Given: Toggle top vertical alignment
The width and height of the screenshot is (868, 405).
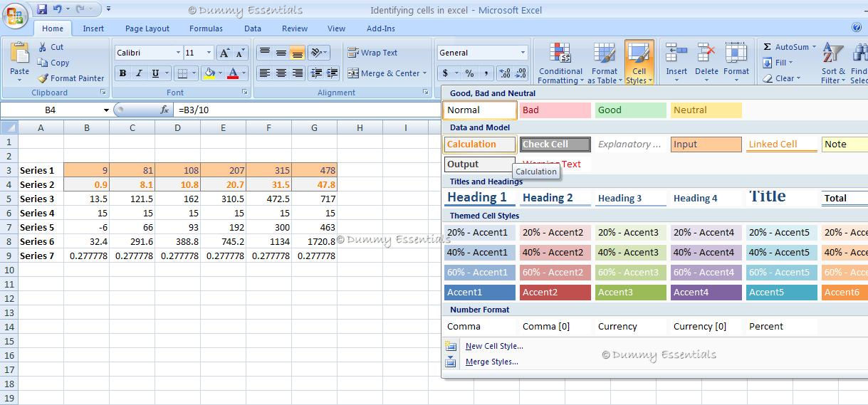Looking at the screenshot, I should click(264, 53).
